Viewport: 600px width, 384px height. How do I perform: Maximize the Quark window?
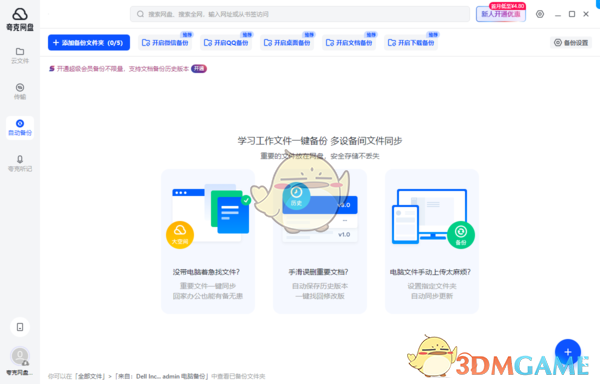tap(572, 14)
